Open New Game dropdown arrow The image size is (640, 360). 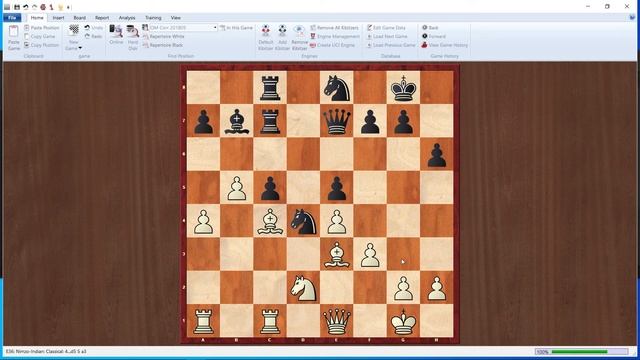point(80,48)
